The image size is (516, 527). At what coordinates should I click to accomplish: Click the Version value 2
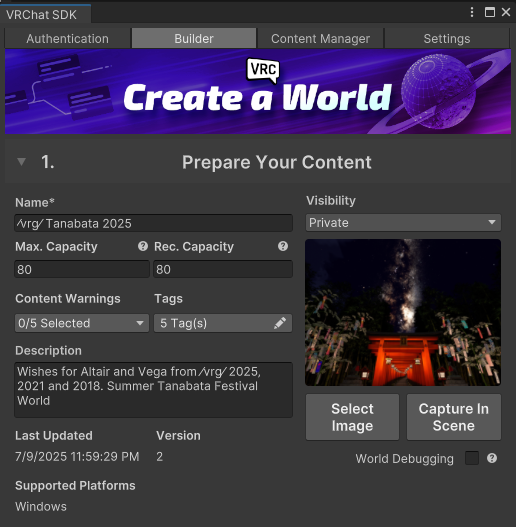click(x=159, y=456)
